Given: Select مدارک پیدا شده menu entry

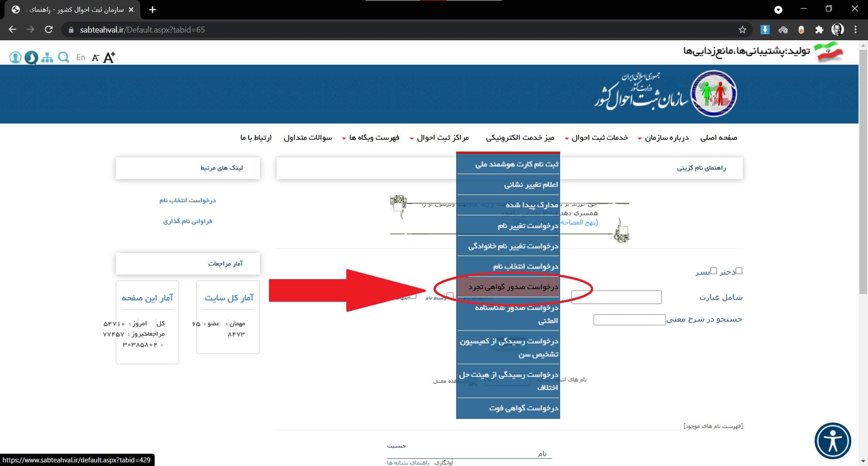Looking at the screenshot, I should click(508, 205).
